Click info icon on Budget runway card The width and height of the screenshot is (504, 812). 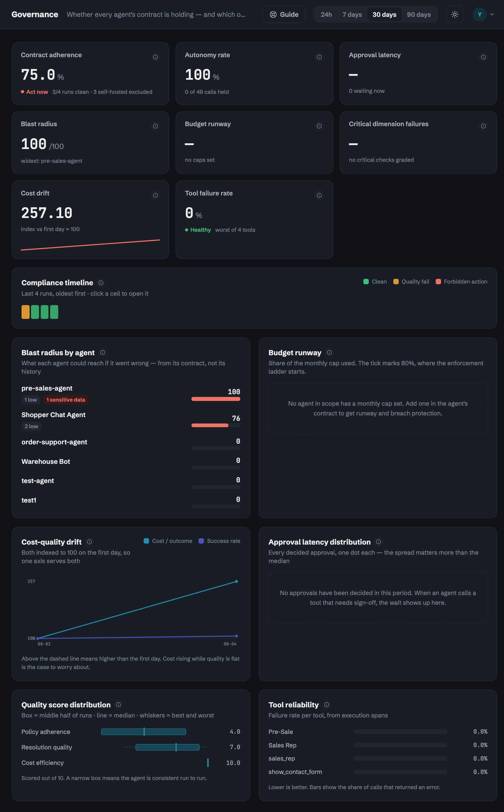(319, 126)
